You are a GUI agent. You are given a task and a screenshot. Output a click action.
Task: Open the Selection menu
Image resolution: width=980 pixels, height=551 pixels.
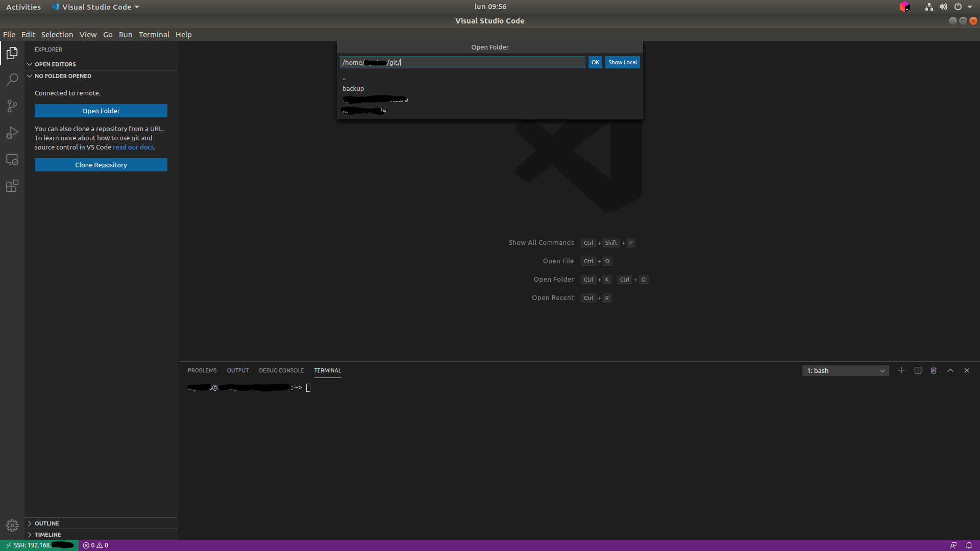57,35
